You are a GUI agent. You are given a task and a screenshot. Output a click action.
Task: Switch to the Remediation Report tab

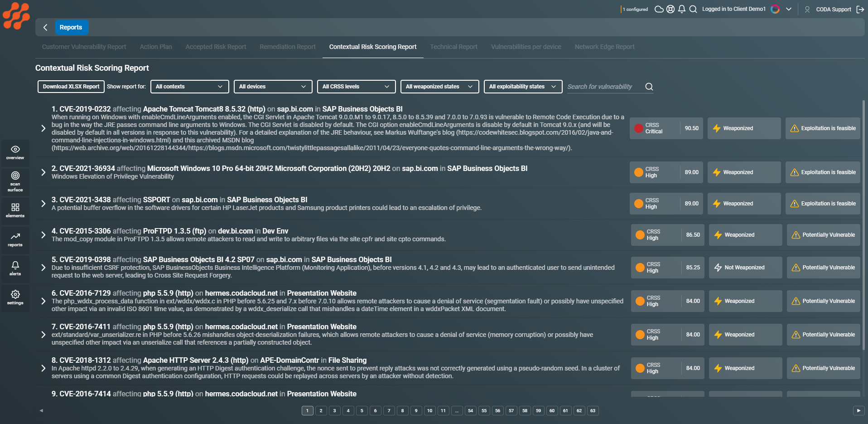(288, 47)
